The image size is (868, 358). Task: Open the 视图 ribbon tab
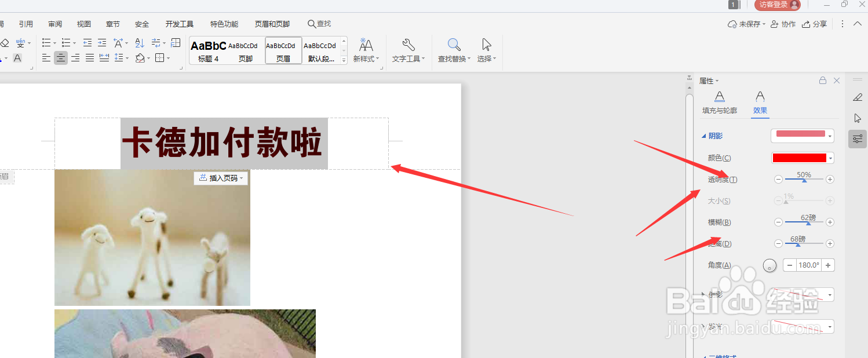[84, 24]
